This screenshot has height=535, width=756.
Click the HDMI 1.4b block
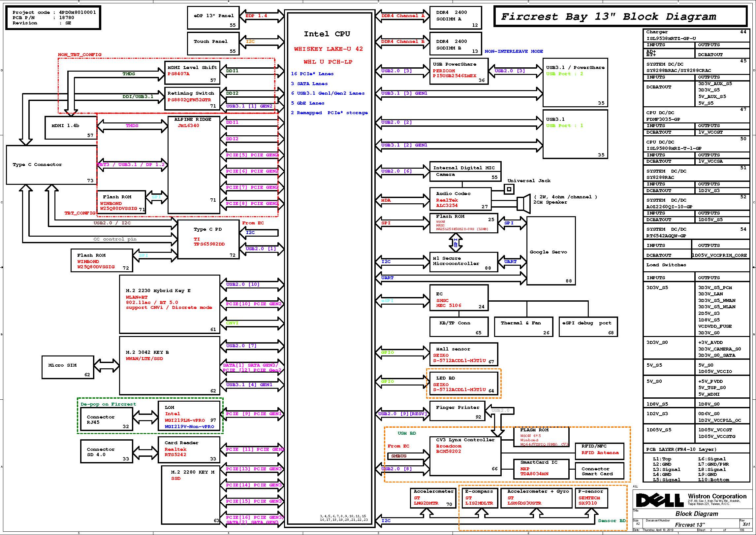[71, 128]
